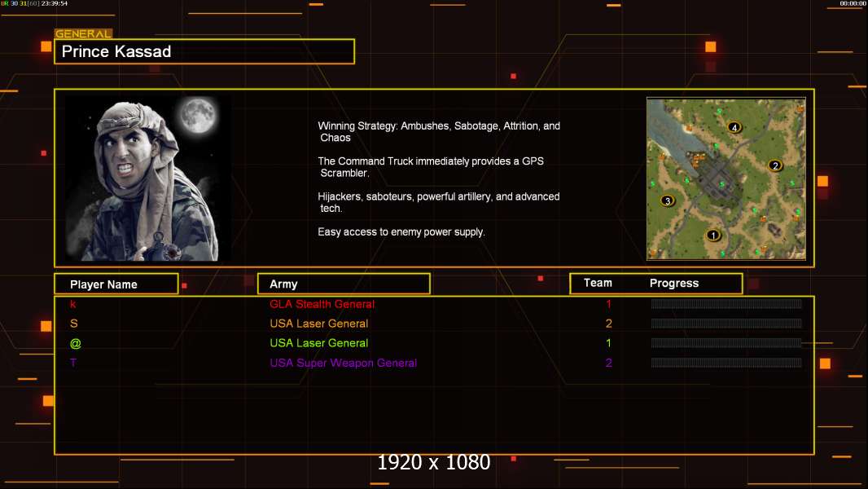Image resolution: width=868 pixels, height=489 pixels.
Task: Click the moon in the portrait
Action: click(198, 115)
